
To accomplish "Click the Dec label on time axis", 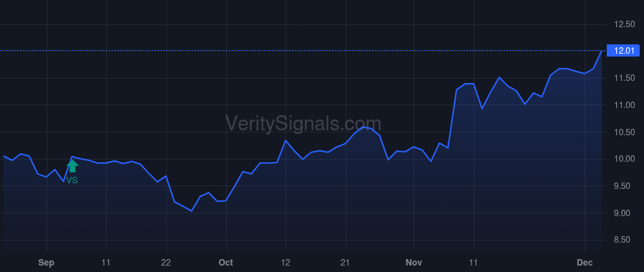I will coord(584,263).
